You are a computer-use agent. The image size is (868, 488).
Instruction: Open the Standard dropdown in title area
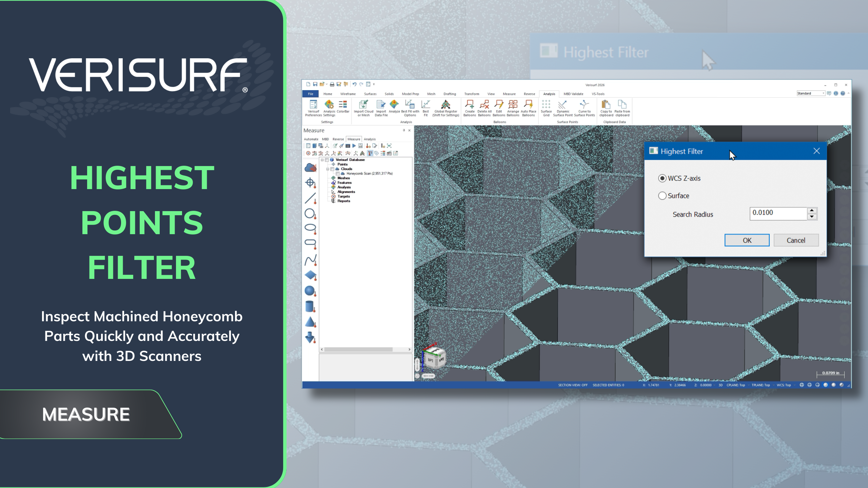tap(811, 94)
